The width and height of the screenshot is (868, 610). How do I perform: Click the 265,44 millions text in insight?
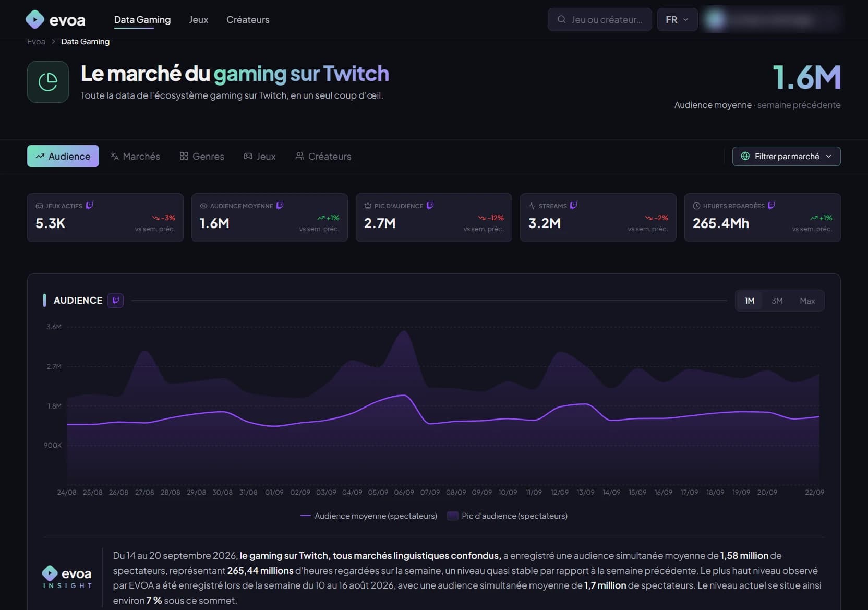coord(260,570)
